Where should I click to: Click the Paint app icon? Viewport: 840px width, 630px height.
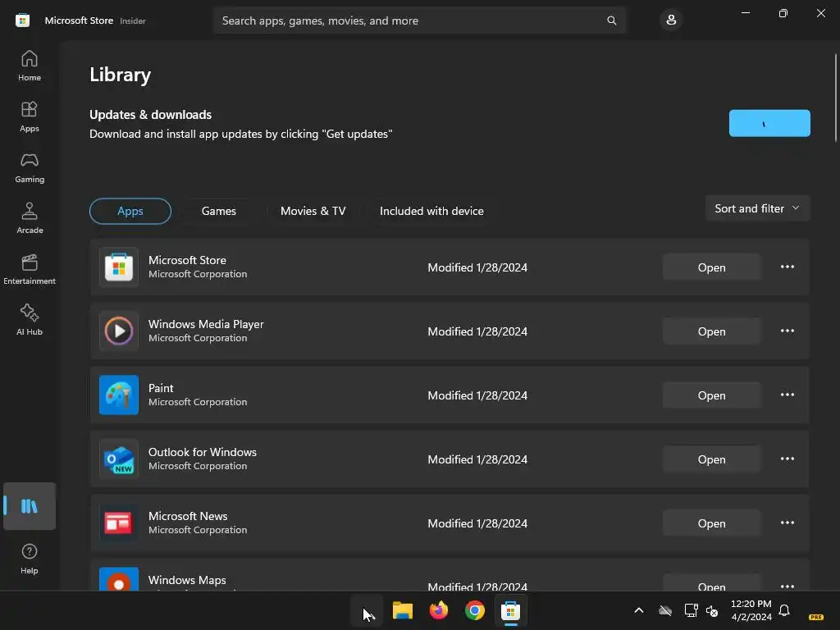(119, 395)
